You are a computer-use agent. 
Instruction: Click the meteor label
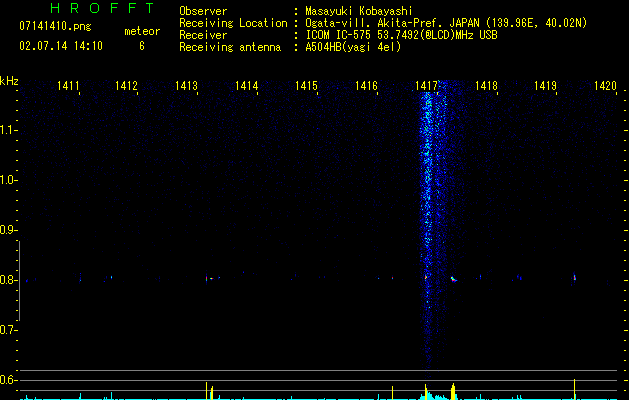(142, 31)
